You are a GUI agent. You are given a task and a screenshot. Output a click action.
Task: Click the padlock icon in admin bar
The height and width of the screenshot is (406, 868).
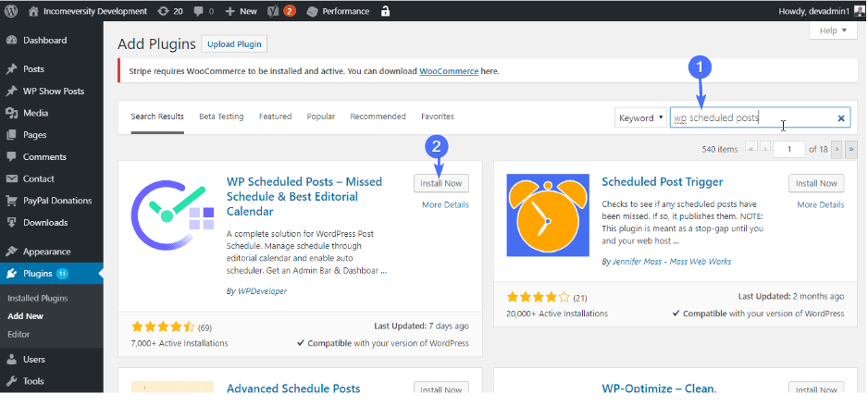[x=386, y=11]
